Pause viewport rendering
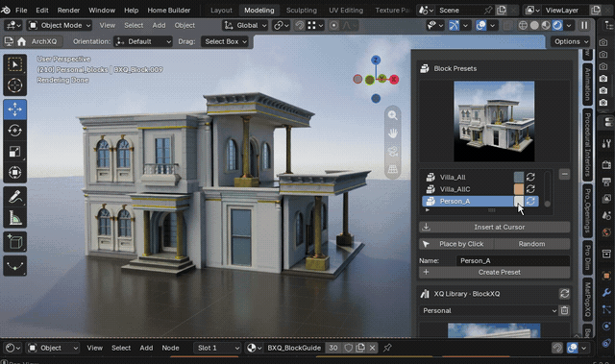Screen dimensions: 615x364 pyautogui.click(x=584, y=26)
